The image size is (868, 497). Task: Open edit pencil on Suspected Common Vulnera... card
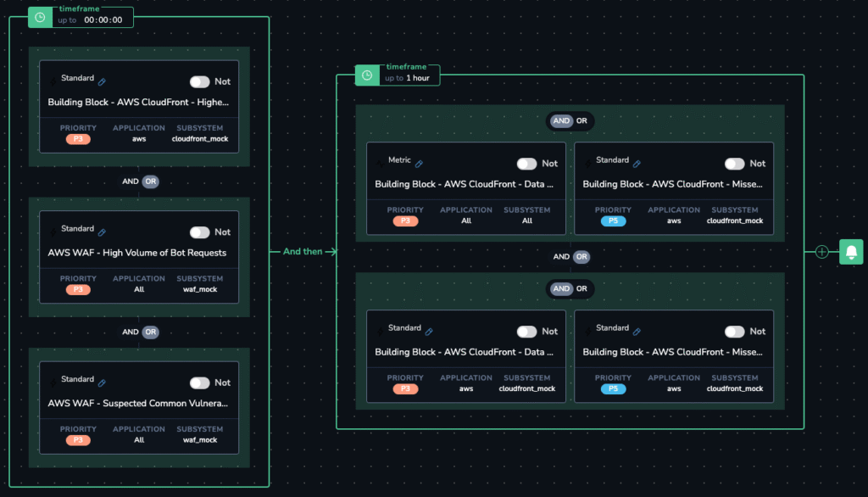point(102,383)
